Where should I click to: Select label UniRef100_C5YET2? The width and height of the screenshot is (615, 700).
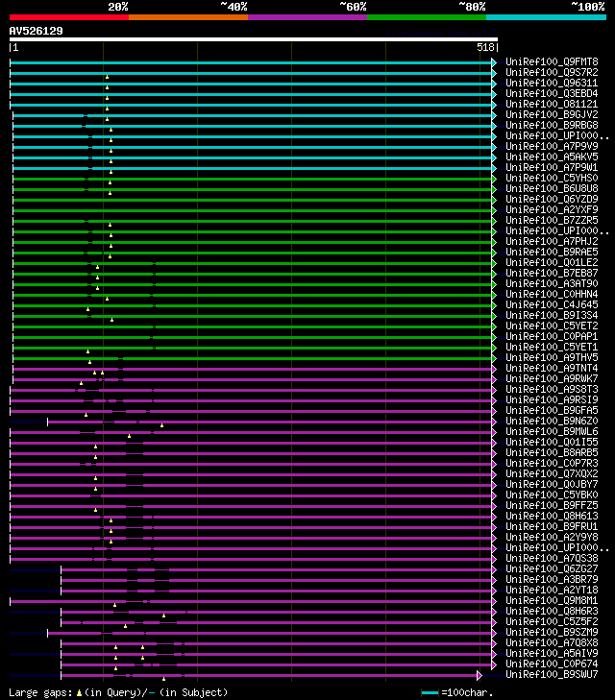tap(552, 326)
